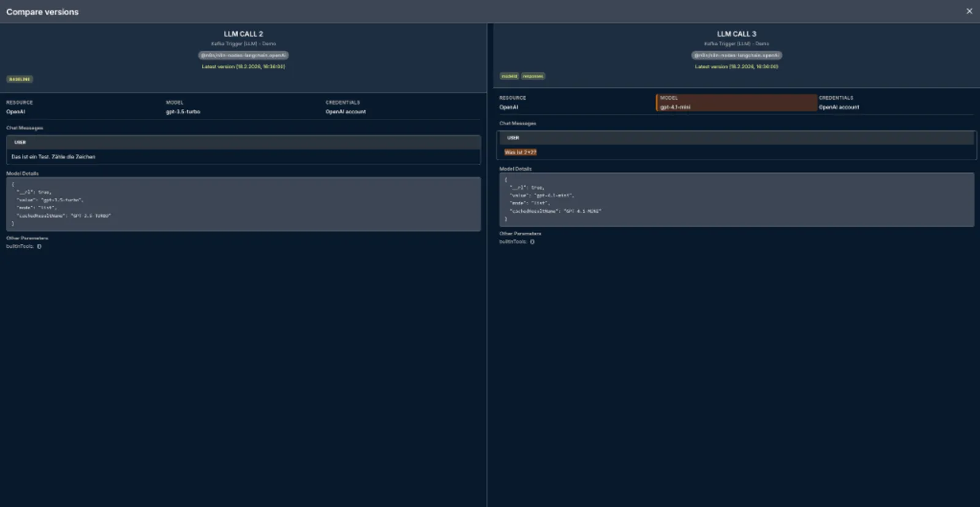Click the USER header in right chat messages
The width and height of the screenshot is (980, 507).
click(x=513, y=138)
